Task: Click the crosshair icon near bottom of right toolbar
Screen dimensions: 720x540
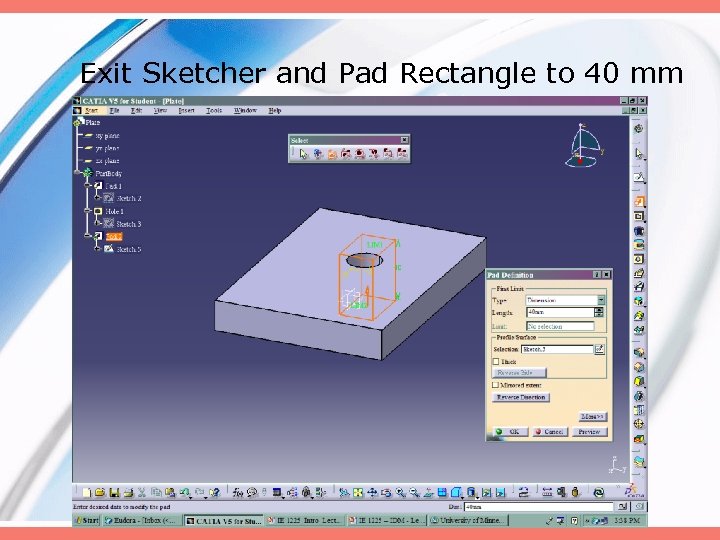Action: coord(639,424)
